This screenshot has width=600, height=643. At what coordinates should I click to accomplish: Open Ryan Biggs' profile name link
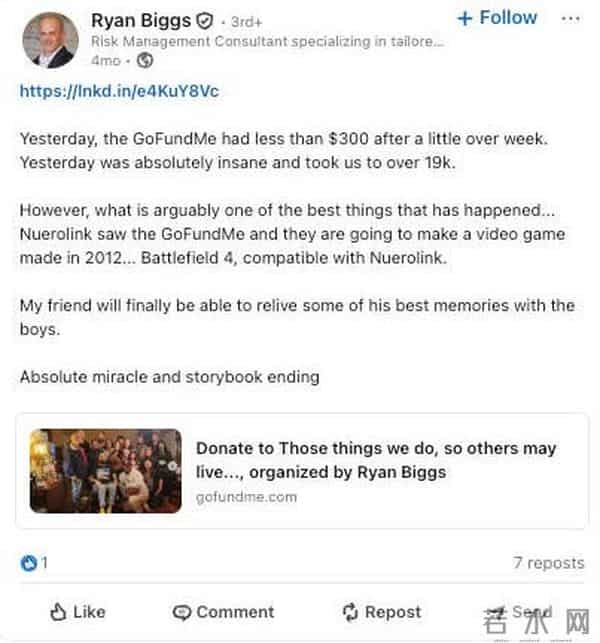pos(139,20)
